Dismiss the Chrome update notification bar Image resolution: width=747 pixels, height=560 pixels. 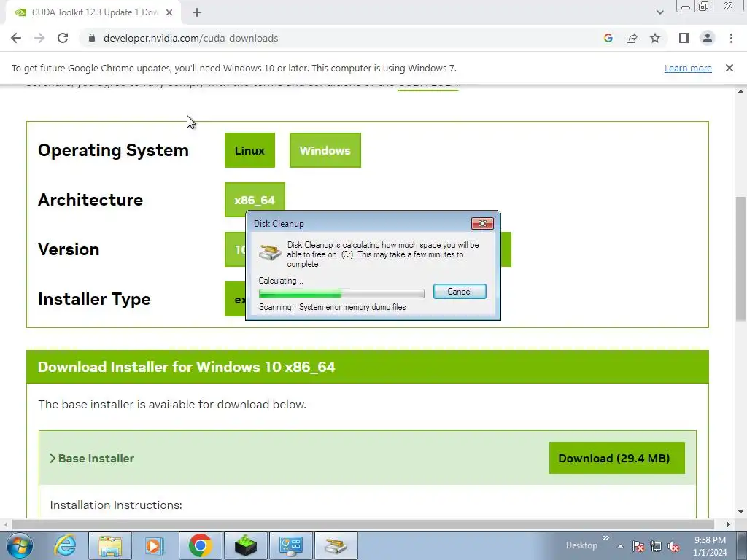click(x=729, y=68)
